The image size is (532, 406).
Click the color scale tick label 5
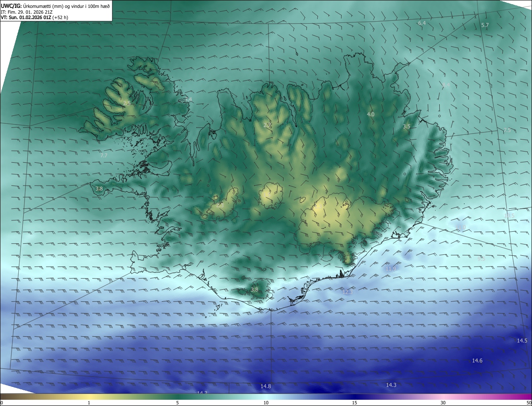click(x=177, y=403)
